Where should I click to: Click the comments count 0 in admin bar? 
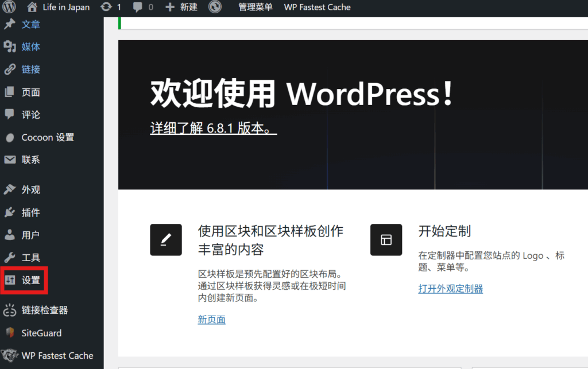click(x=151, y=7)
